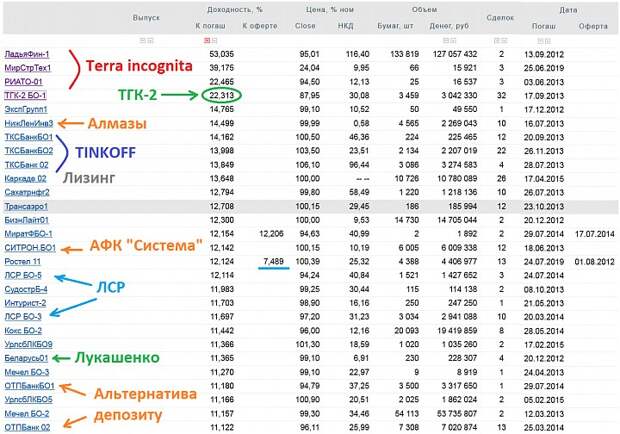Open the БизнЛайт01 bond link

pos(26,220)
